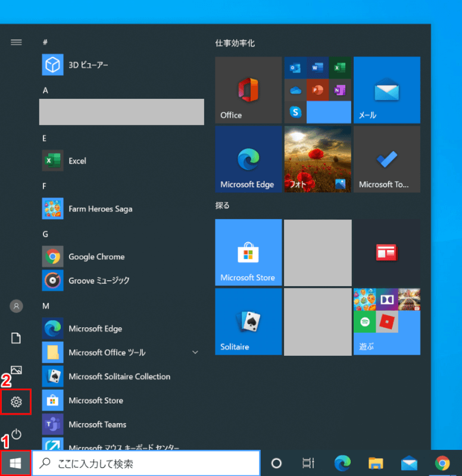Viewport: 462px width, 476px height.
Task: Jump via the letter E header
Action: click(44, 138)
